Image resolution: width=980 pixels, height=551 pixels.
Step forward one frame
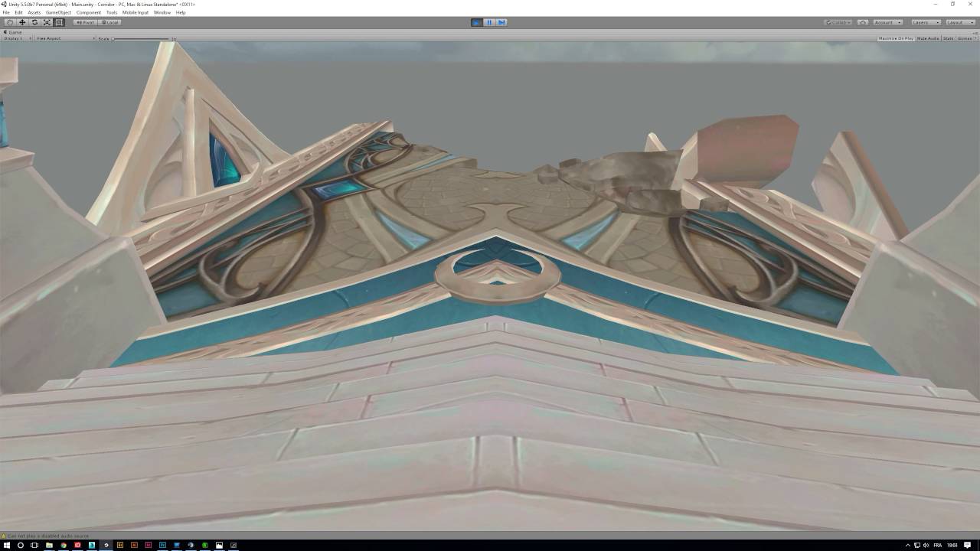[501, 22]
